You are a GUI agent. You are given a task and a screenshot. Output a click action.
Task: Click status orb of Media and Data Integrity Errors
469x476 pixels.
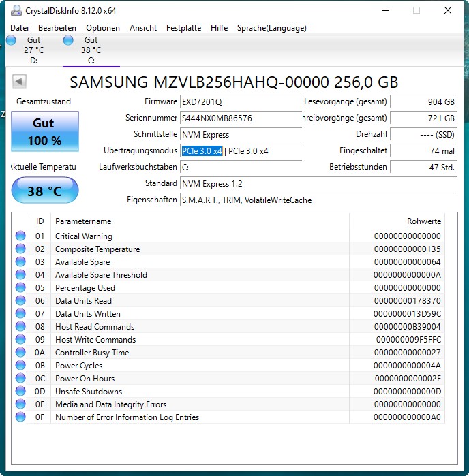20,404
